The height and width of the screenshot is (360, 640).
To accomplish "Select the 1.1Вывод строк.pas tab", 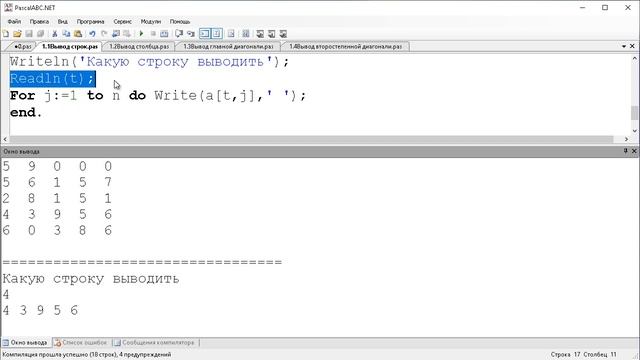I will click(x=70, y=47).
